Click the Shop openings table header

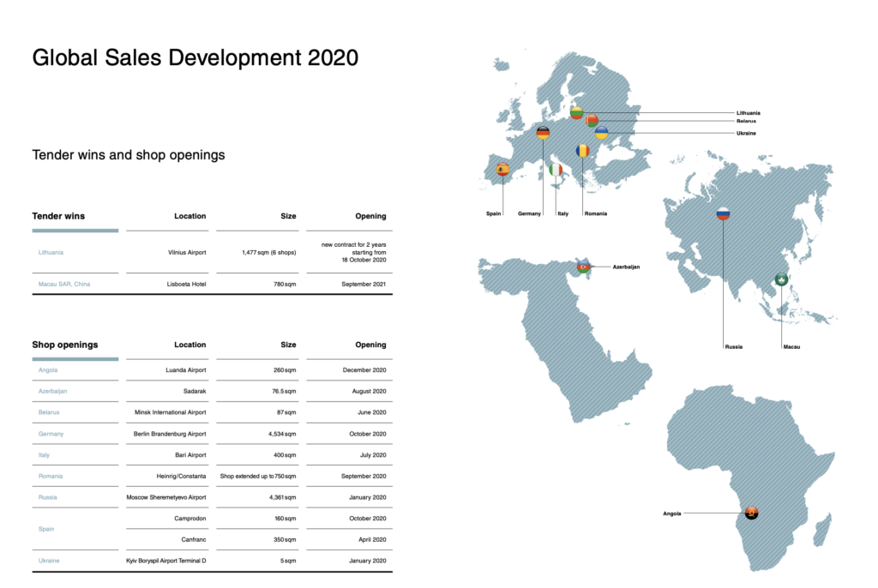point(64,345)
